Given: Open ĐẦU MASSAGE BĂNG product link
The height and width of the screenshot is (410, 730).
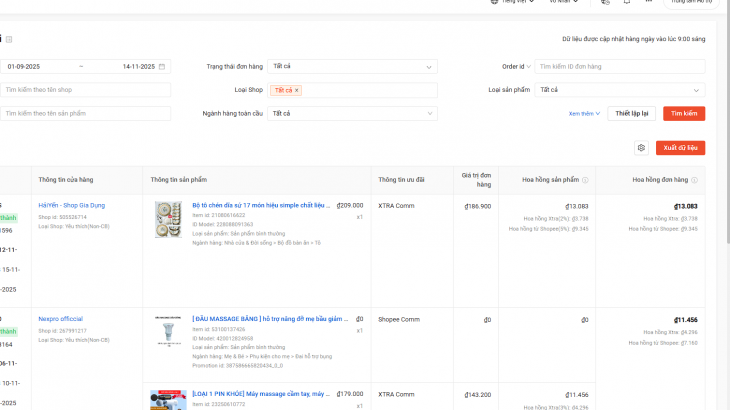Looking at the screenshot, I should tap(270, 319).
